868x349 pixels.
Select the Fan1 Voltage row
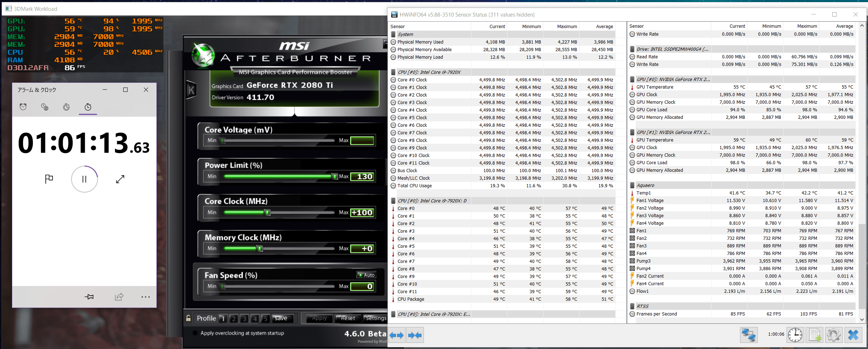[x=742, y=200]
